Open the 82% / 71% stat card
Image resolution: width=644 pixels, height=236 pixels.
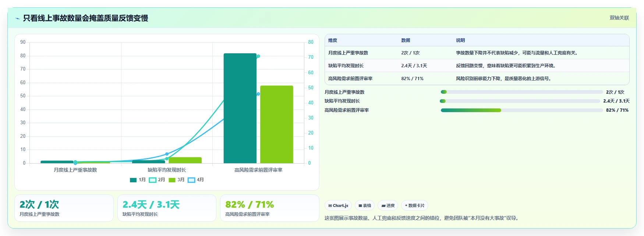tap(269, 208)
